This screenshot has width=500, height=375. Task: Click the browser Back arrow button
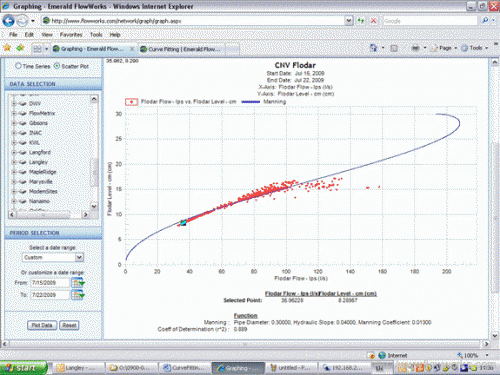coord(8,21)
